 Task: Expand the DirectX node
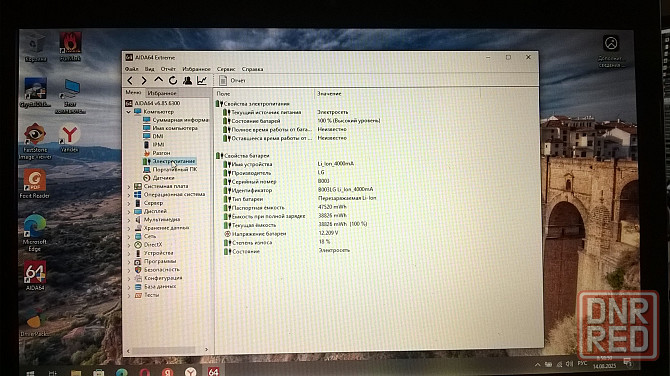point(129,245)
